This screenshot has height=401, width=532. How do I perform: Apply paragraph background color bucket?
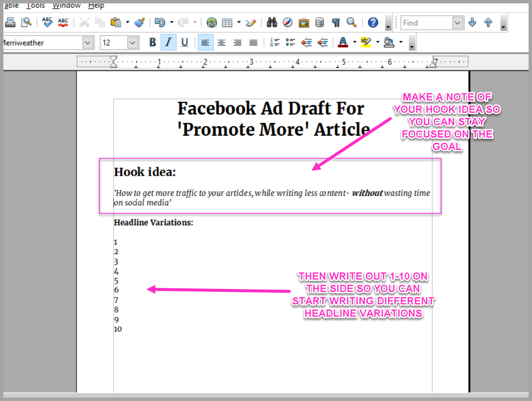coord(389,43)
